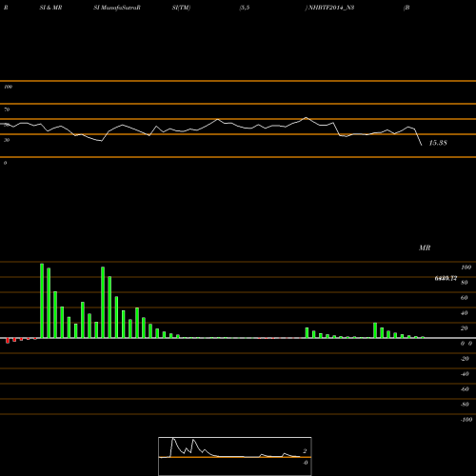Click the first red negative histogram bar
The height and width of the screenshot is (476, 476).
pos(8,341)
